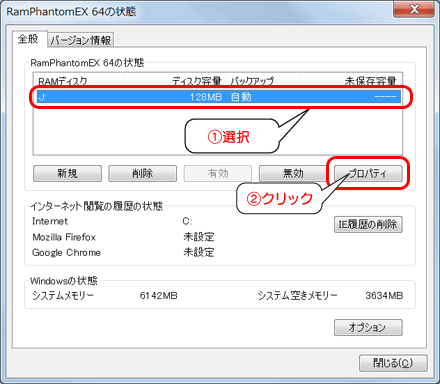Click the IE履歴の削除 button
Image resolution: width=440 pixels, height=384 pixels.
click(368, 224)
